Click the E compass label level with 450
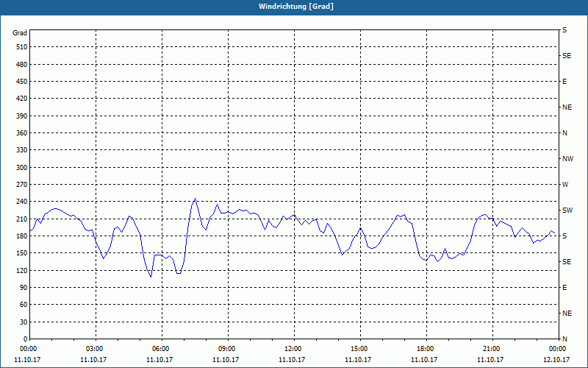Viewport: 588px width, 368px height. pos(564,82)
